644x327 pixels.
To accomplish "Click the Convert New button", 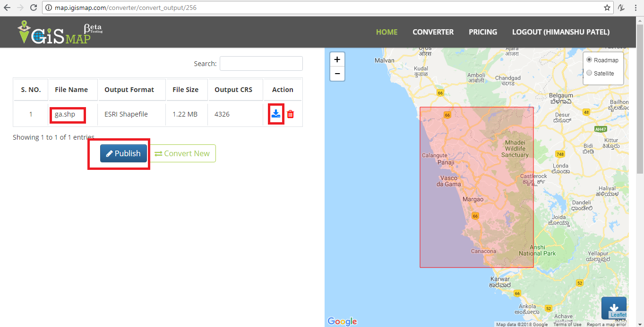I will coord(182,153).
